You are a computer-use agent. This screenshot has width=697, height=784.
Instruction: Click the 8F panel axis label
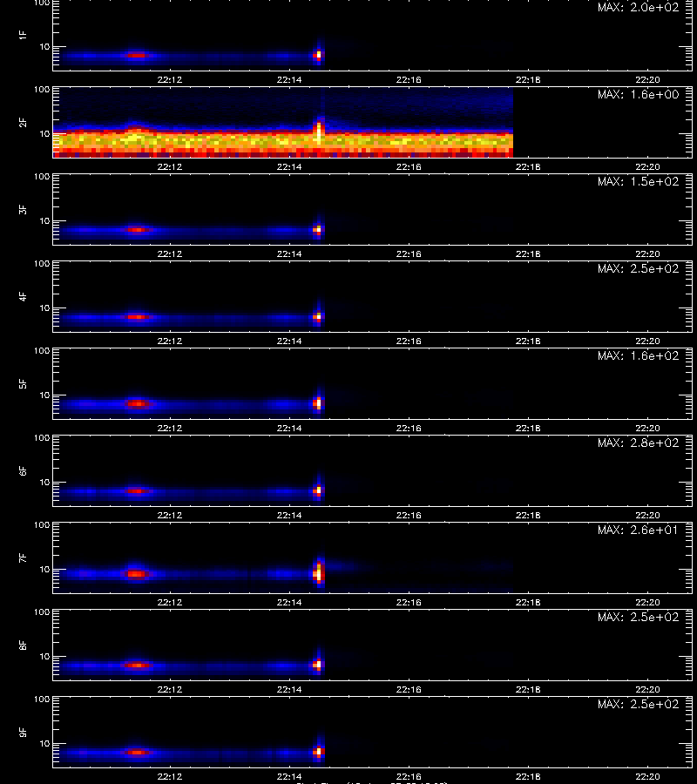22,645
